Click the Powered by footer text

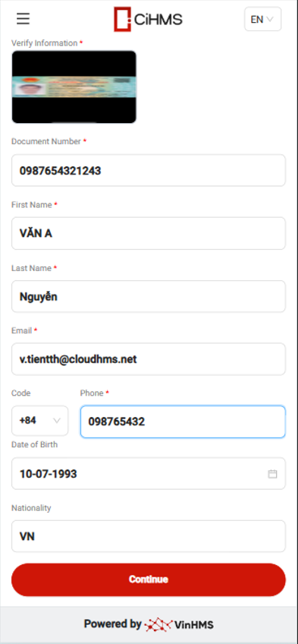(113, 624)
